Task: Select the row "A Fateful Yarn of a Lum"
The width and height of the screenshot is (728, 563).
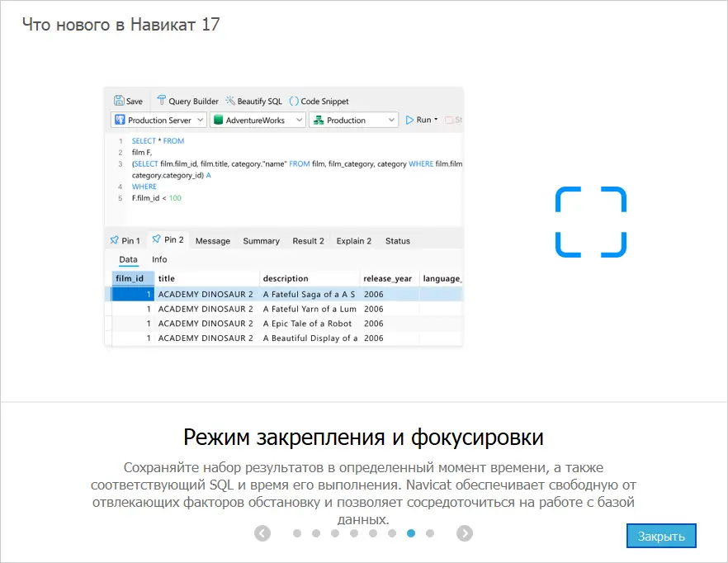Action: [x=284, y=309]
